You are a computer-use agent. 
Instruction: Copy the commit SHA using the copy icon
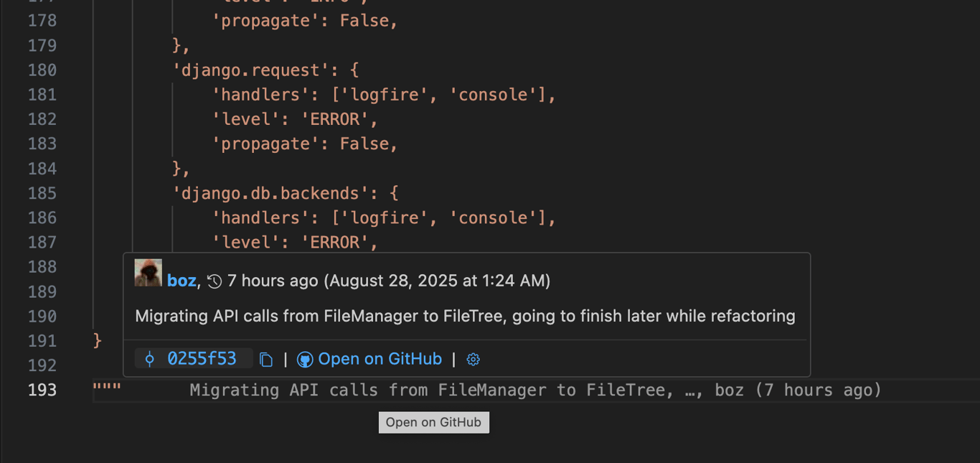(x=266, y=360)
